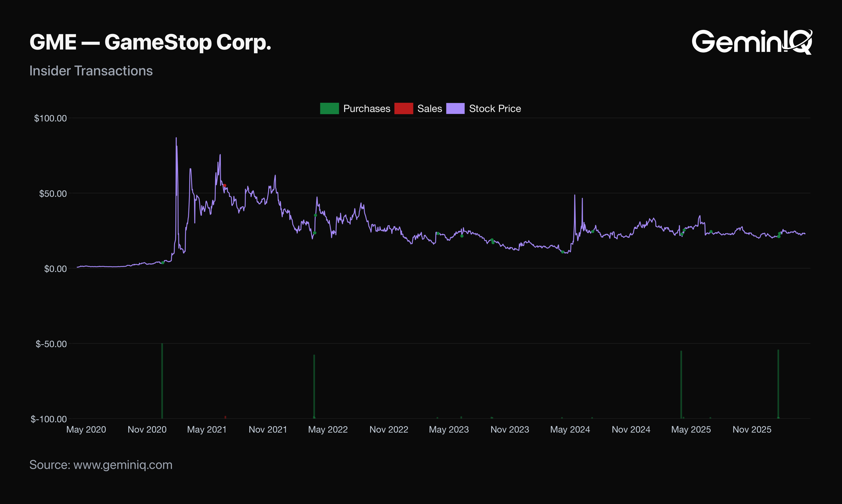Click the green purchase bar before May 2022
This screenshot has height=504, width=842.
pyautogui.click(x=314, y=387)
